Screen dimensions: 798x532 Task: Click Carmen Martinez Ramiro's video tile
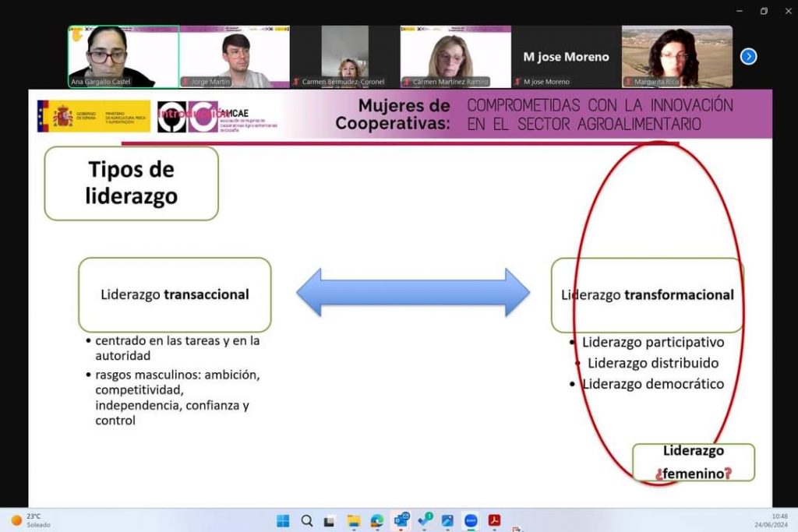455,56
